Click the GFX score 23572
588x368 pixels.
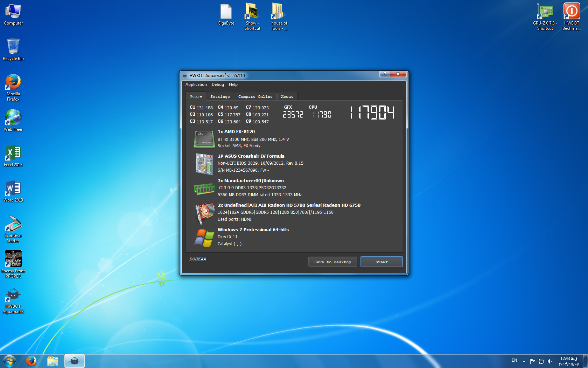(x=293, y=115)
